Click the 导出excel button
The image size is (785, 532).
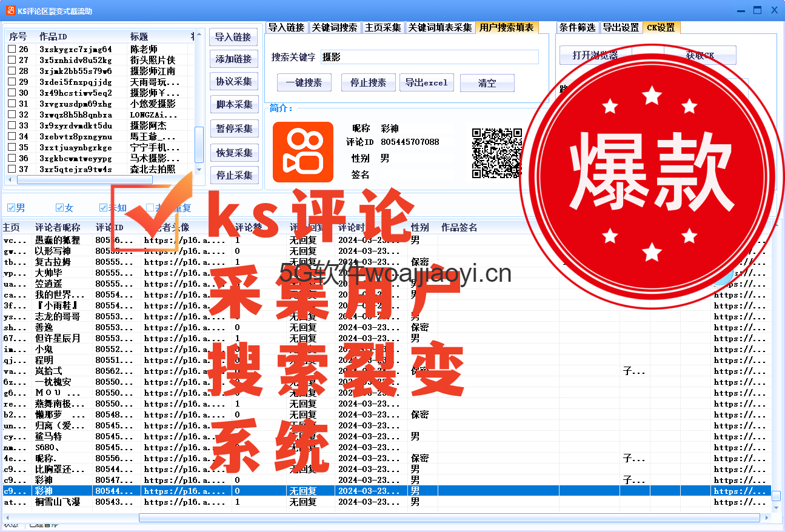pos(427,82)
